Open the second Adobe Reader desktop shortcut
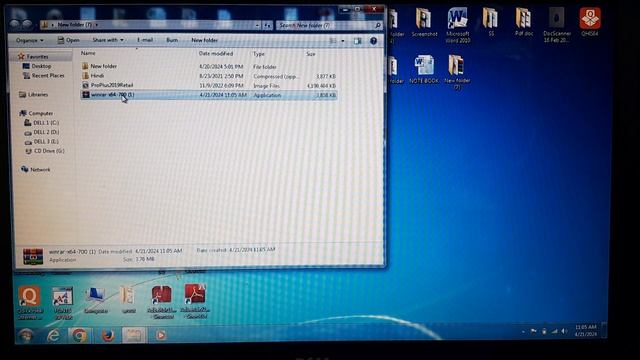 [x=195, y=302]
